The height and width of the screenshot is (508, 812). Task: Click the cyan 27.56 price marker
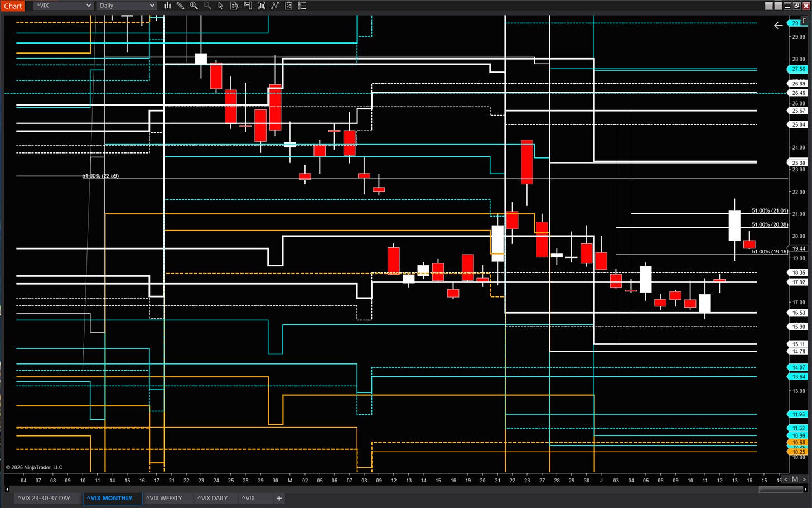798,69
